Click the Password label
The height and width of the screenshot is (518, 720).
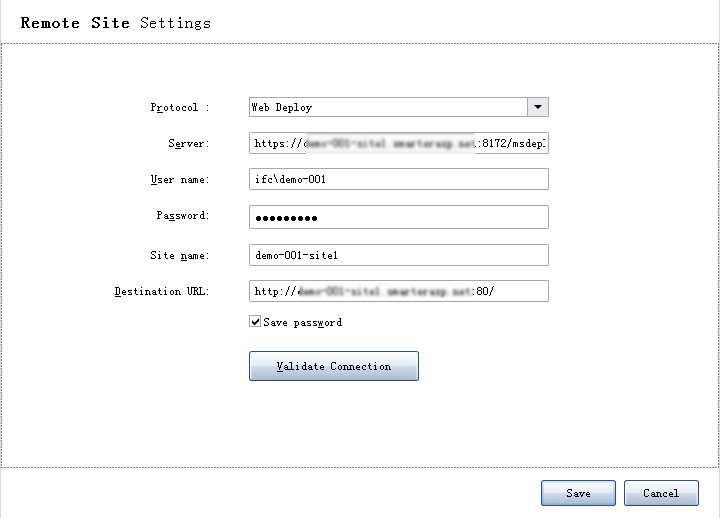pos(182,215)
